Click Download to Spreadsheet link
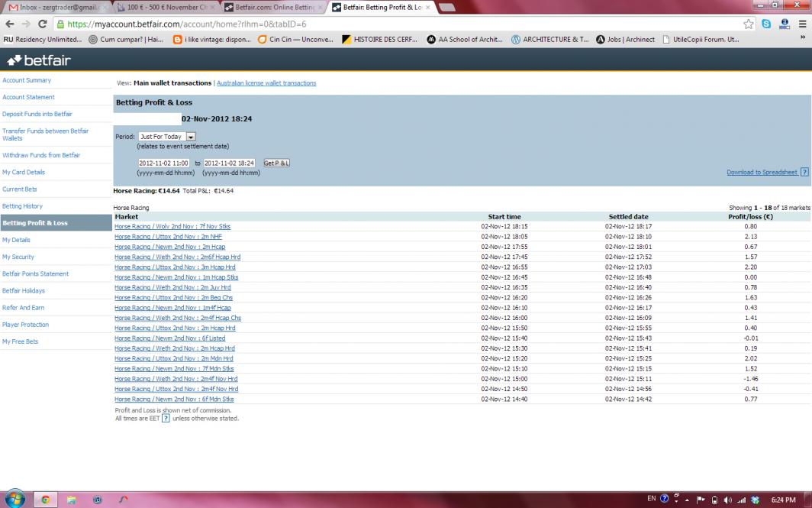This screenshot has width=812, height=508. 762,172
